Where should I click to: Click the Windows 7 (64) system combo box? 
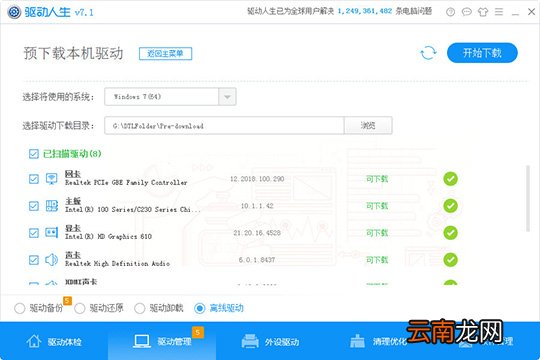(170, 97)
